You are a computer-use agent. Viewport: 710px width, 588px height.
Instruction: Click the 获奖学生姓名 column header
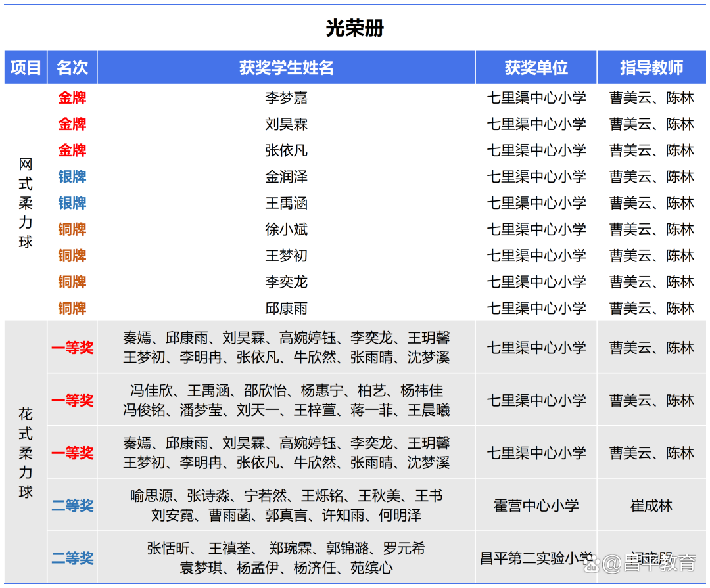pos(286,68)
